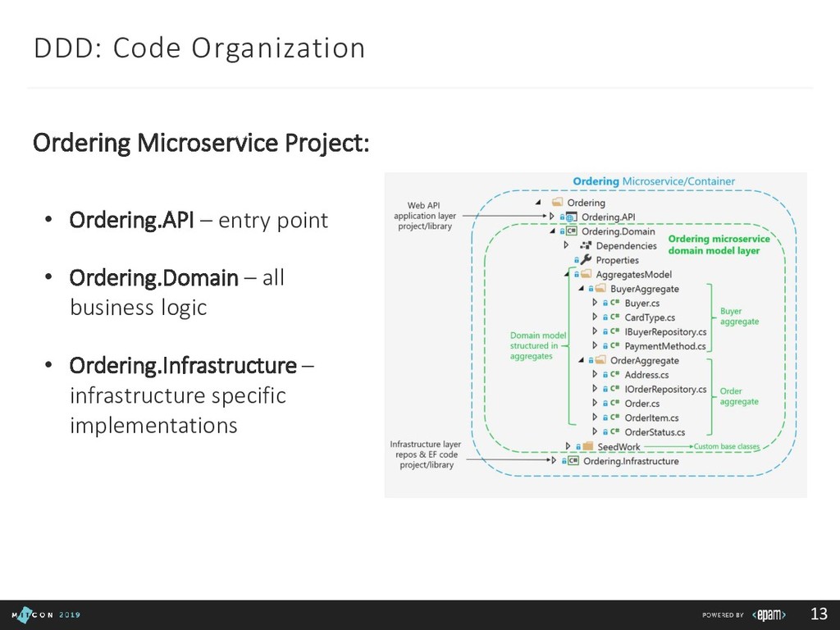Click the C# file icon beside Address.cs
The width and height of the screenshot is (840, 630).
[x=614, y=374]
